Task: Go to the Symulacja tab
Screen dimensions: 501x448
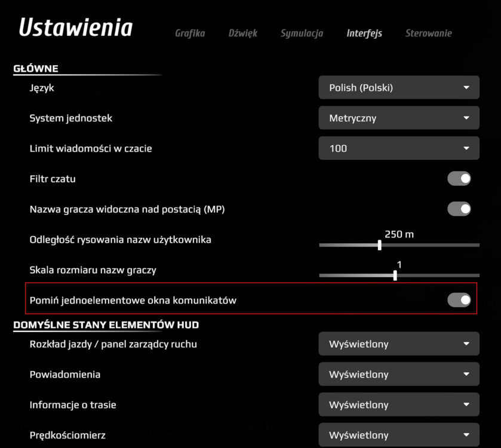Action: [302, 33]
